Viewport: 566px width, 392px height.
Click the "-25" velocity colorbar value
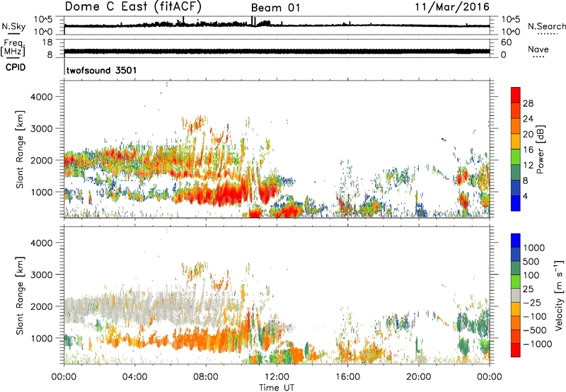(533, 303)
